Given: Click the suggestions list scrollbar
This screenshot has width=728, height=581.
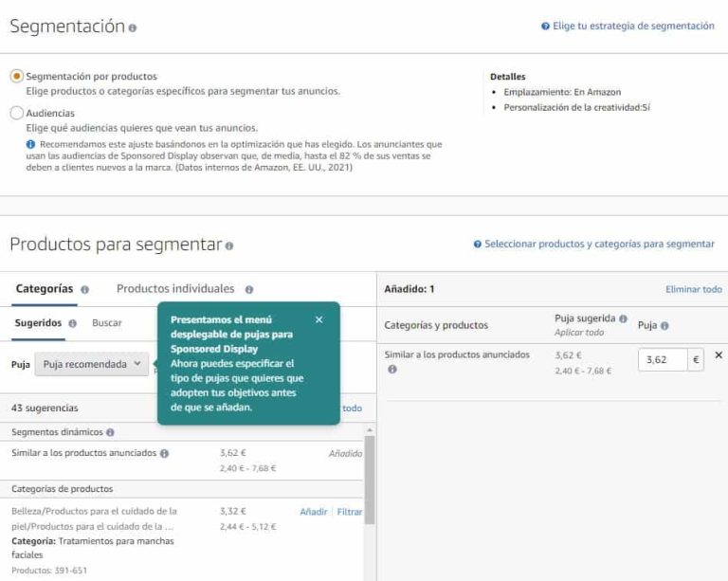Looking at the screenshot, I should point(370,480).
